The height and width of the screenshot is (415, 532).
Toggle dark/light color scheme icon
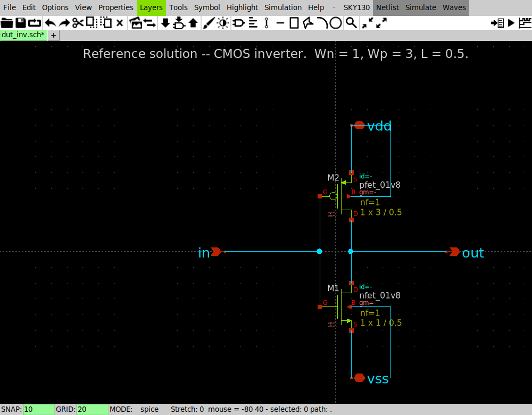tap(223, 23)
